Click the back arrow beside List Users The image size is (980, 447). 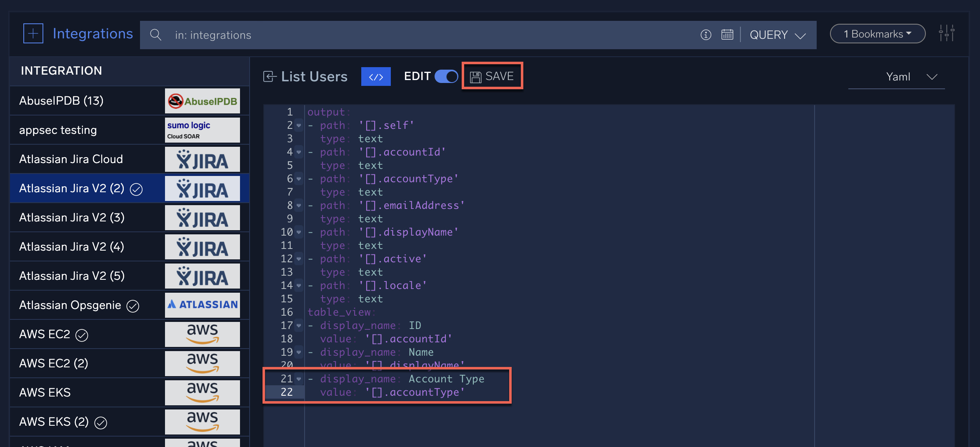[x=269, y=76]
